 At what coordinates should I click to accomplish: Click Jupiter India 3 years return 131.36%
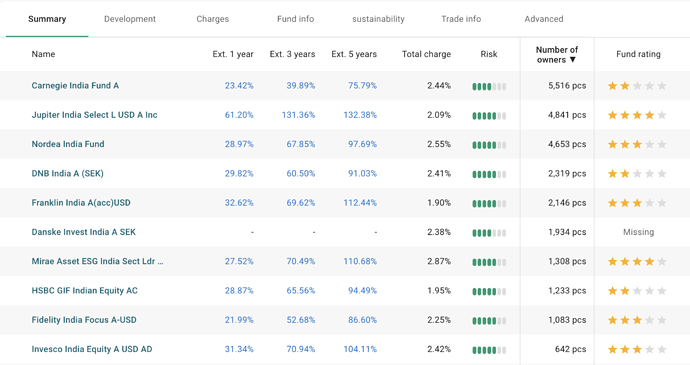click(298, 115)
